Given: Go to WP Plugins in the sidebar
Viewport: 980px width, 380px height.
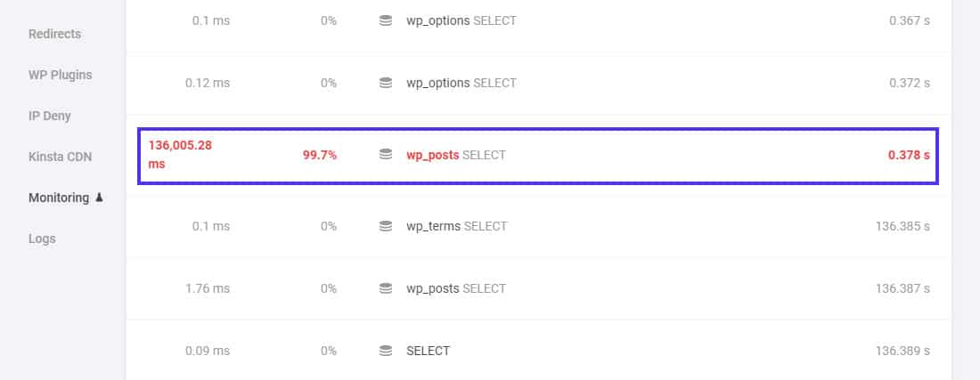Looking at the screenshot, I should pos(60,75).
